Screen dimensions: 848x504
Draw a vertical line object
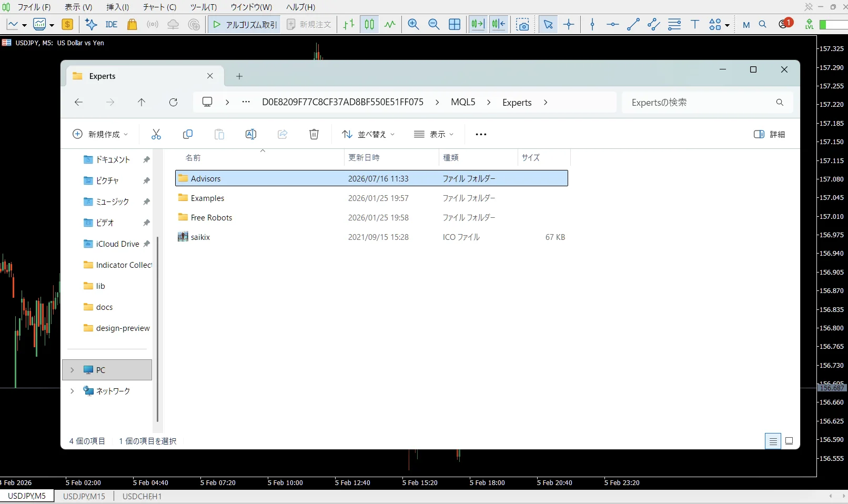pos(592,24)
